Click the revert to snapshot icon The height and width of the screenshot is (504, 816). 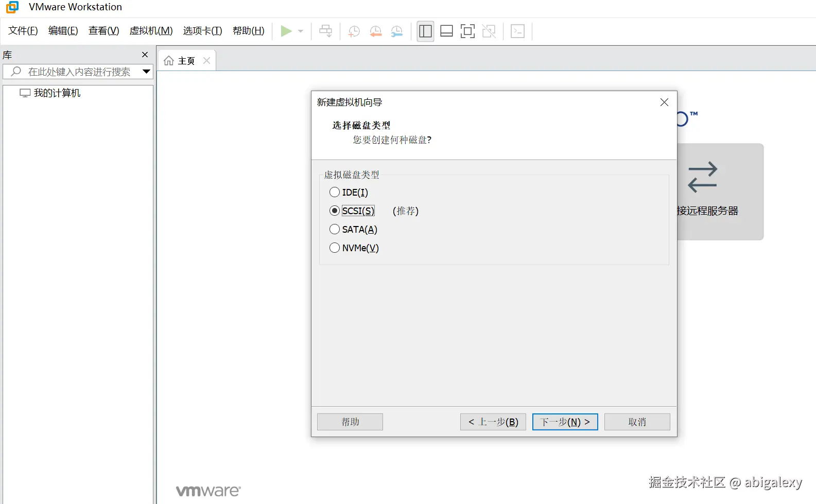click(x=376, y=31)
